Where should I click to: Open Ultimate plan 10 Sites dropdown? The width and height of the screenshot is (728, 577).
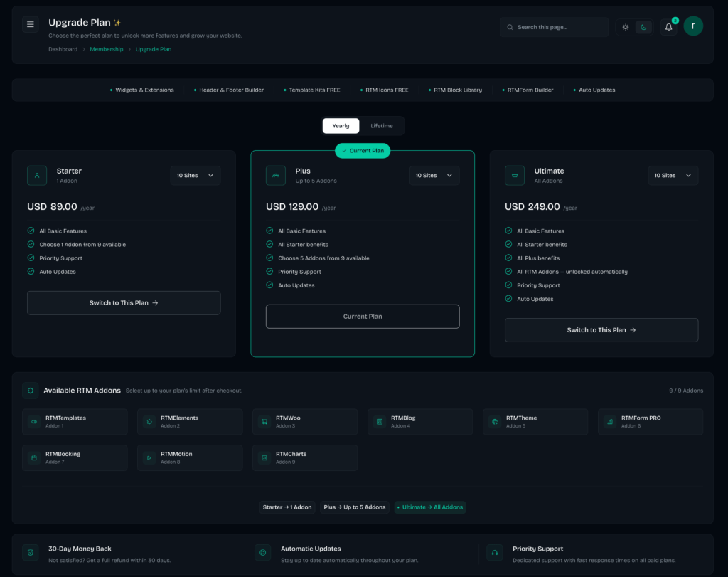[673, 175]
